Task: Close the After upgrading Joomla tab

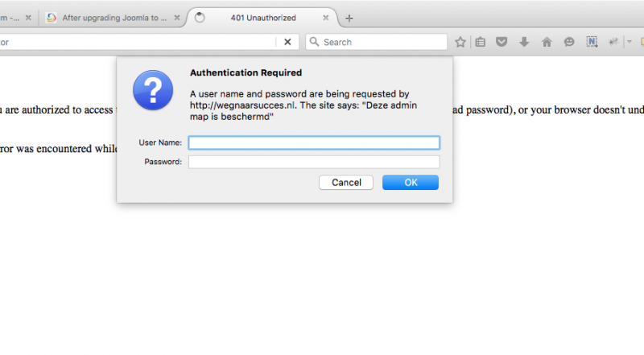Action: click(176, 18)
